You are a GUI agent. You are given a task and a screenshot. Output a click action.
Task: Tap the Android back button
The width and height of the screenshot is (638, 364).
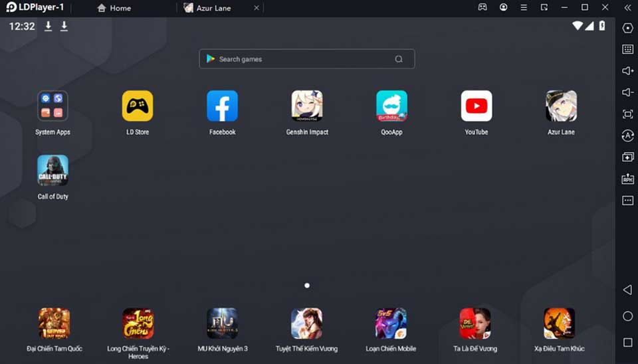point(628,290)
